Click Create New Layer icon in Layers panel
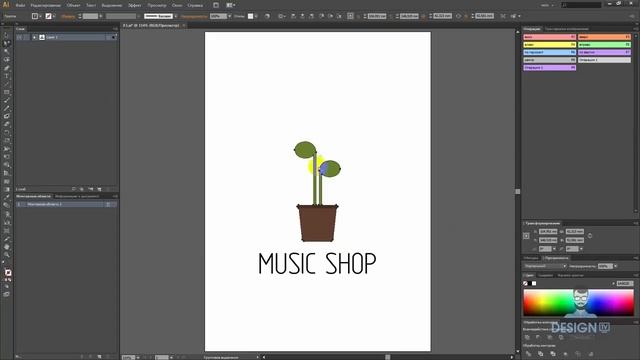Screen dimensions: 640x360 pyautogui.click(x=99, y=189)
